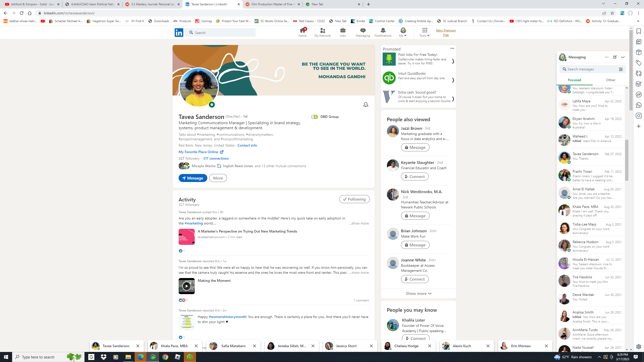
Task: Select the Focused messages tab
Action: point(574,80)
